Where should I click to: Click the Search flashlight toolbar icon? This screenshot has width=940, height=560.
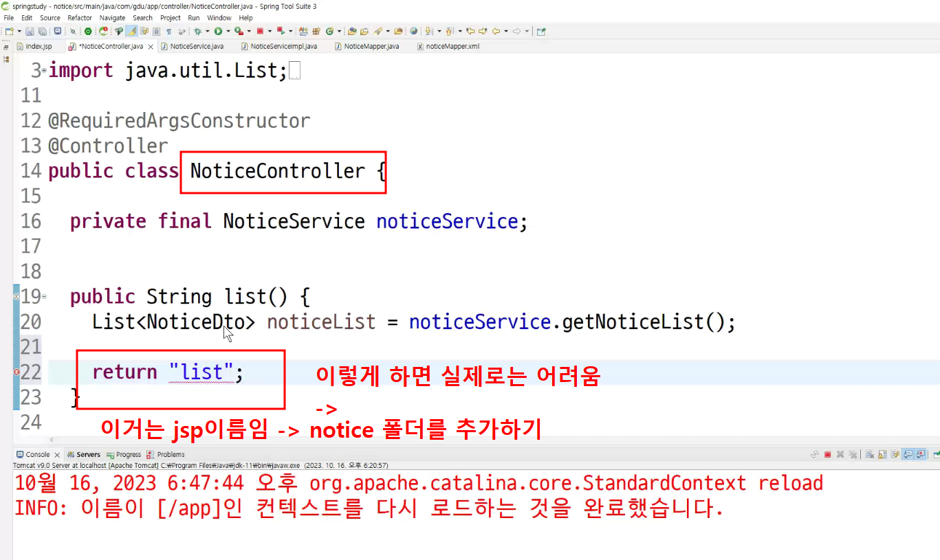[x=378, y=31]
